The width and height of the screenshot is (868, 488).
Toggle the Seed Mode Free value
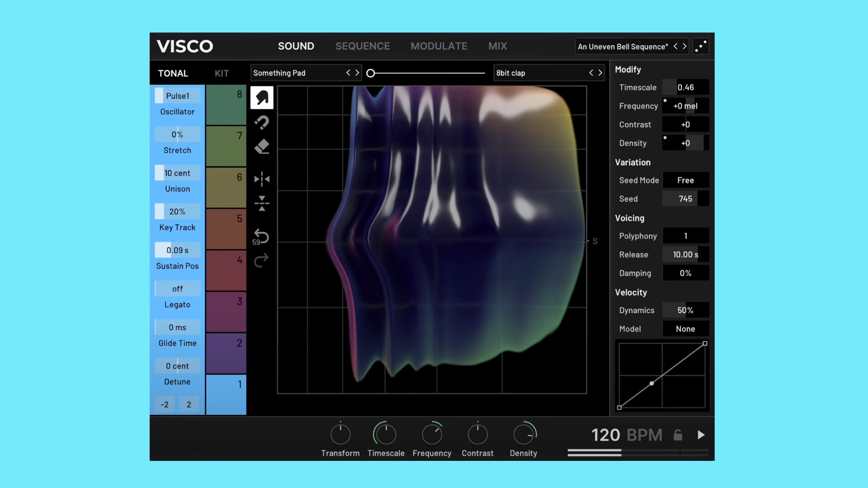(685, 180)
